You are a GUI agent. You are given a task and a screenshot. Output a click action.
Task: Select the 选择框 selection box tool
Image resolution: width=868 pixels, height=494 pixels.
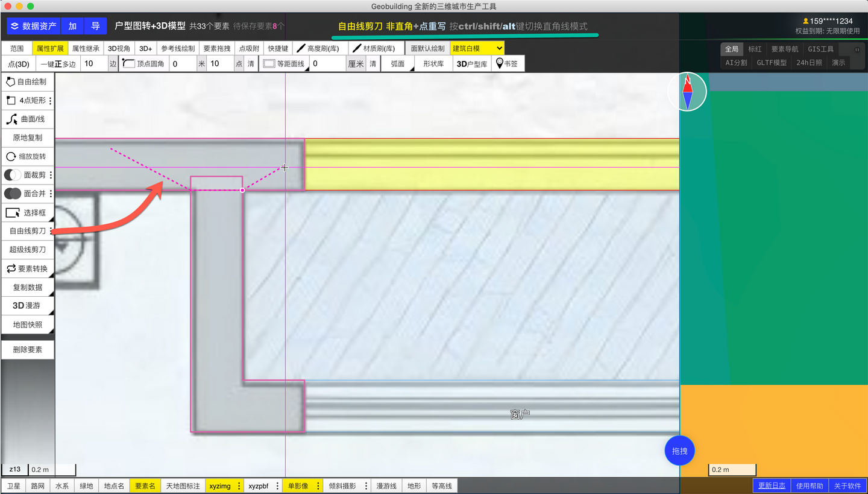pos(27,212)
